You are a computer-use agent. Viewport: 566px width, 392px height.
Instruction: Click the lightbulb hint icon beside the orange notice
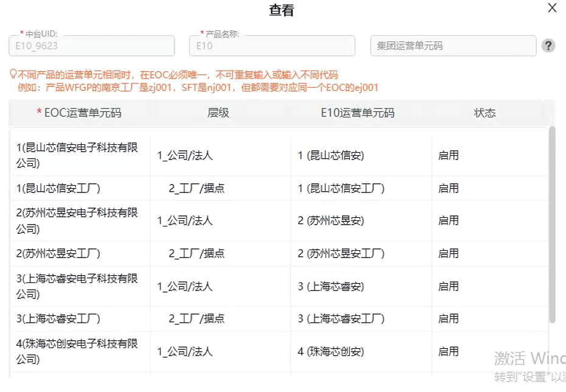tap(13, 75)
